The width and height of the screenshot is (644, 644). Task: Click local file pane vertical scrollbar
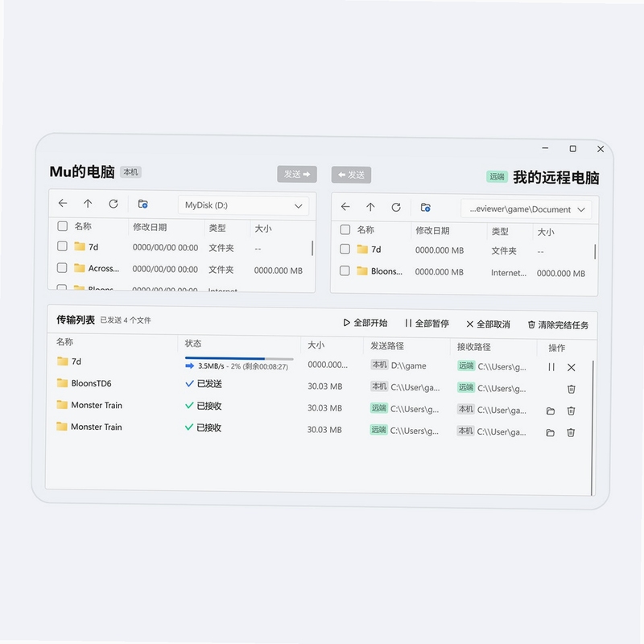click(x=312, y=248)
